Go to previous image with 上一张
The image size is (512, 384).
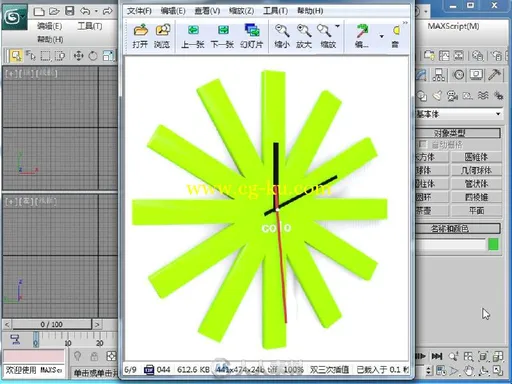tap(193, 36)
